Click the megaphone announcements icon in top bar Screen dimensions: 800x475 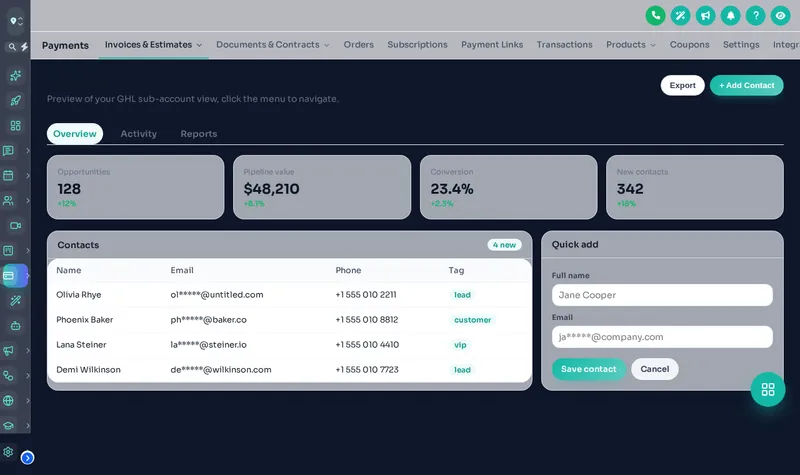click(x=706, y=16)
